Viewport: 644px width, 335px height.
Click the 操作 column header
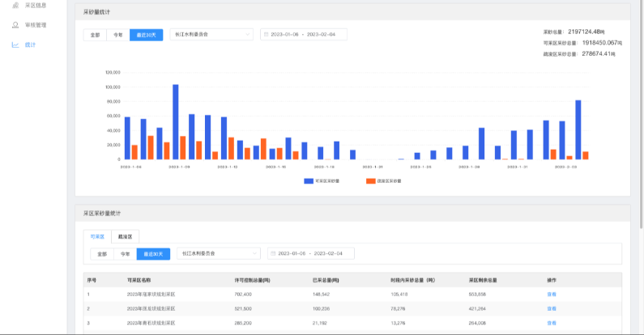(x=552, y=280)
